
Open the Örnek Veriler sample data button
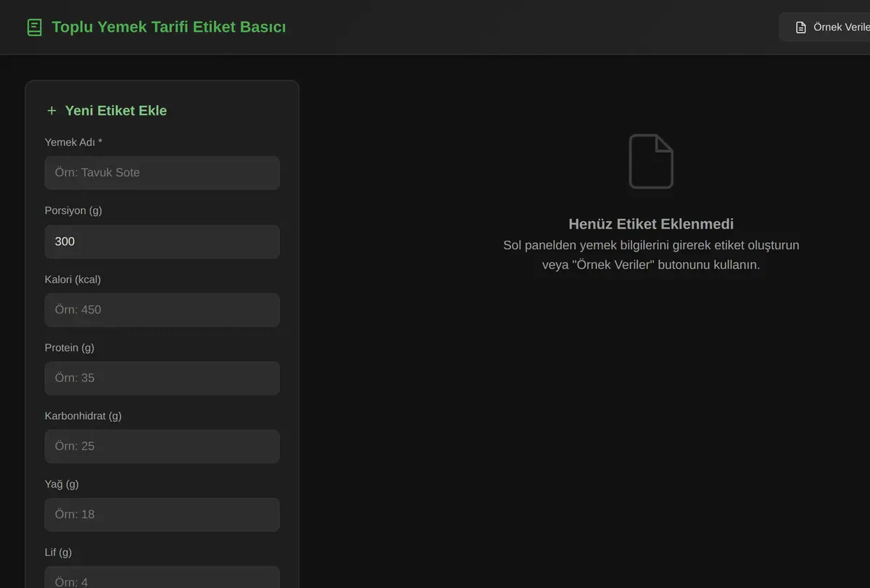point(825,28)
